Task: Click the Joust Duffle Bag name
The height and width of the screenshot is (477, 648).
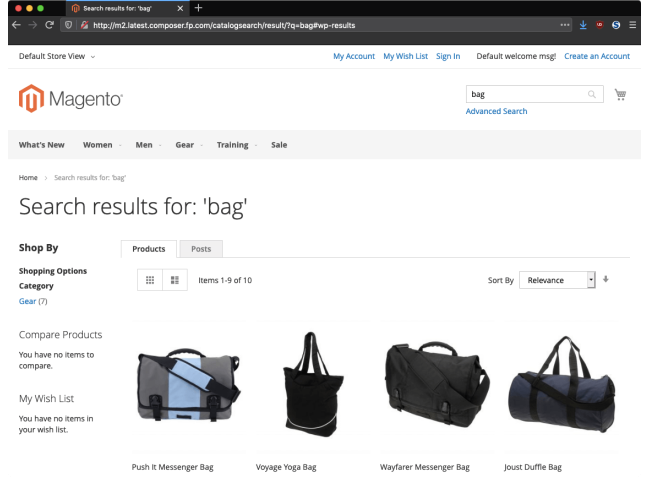Action: 533,467
